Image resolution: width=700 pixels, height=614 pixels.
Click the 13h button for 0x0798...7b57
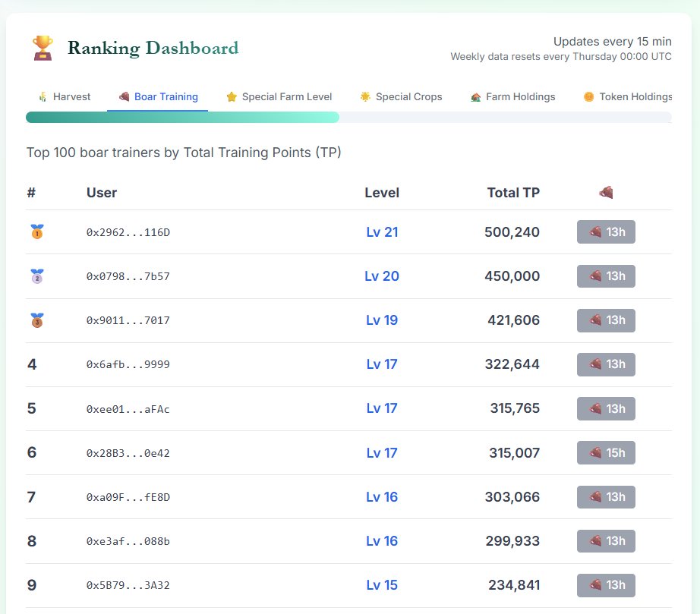[606, 276]
